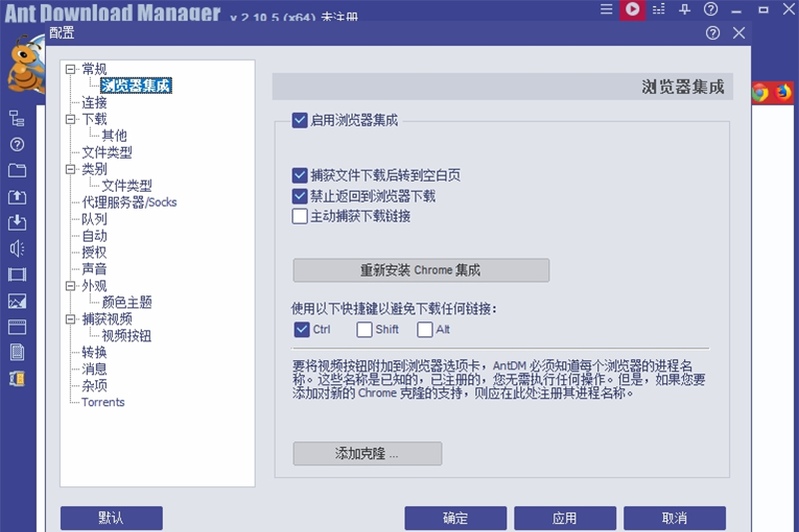Open the folder icon in left sidebar
Image resolution: width=799 pixels, height=532 pixels.
[17, 171]
